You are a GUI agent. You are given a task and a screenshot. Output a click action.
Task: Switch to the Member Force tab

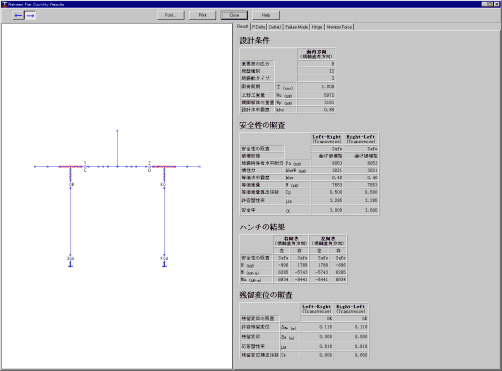coord(339,27)
